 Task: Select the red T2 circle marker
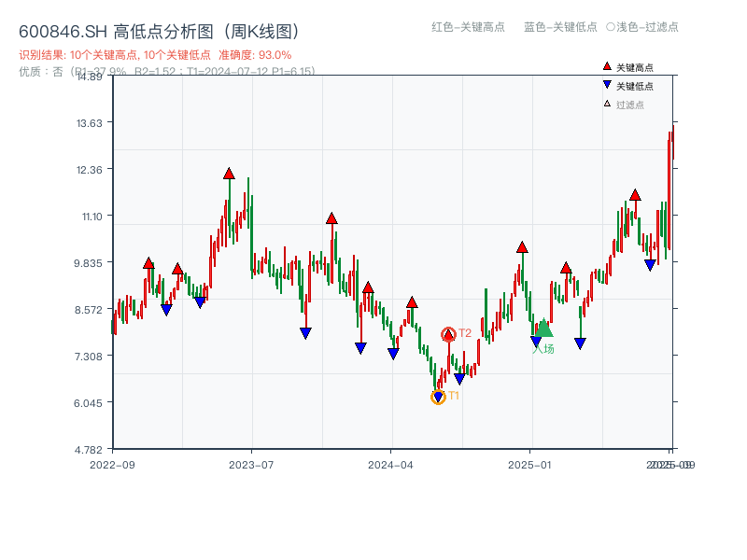pyautogui.click(x=448, y=334)
